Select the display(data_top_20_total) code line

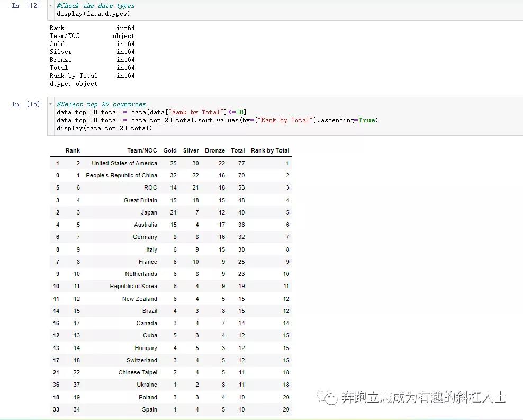100,126
